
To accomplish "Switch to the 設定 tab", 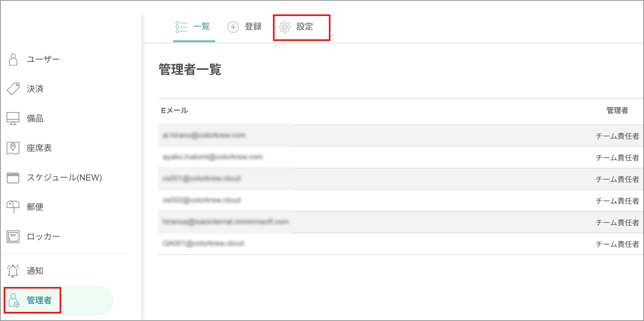I will click(x=305, y=27).
